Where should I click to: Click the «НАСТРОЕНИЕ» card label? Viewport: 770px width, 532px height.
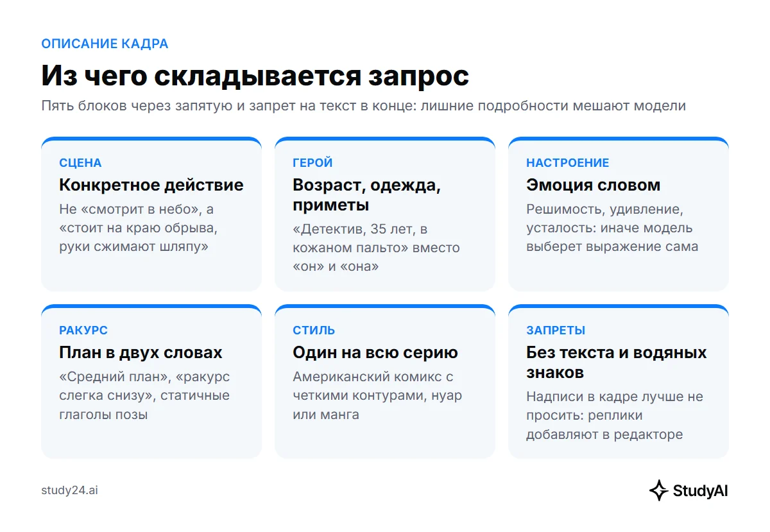point(568,163)
